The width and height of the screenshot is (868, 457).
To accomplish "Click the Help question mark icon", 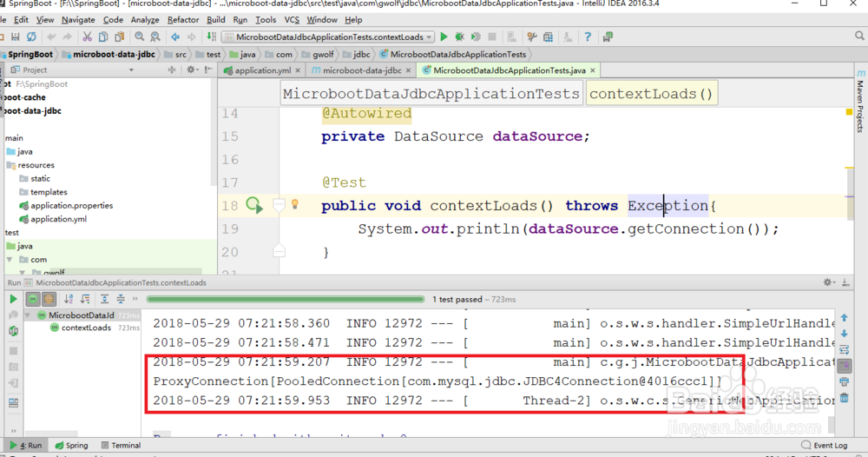I will [x=588, y=37].
